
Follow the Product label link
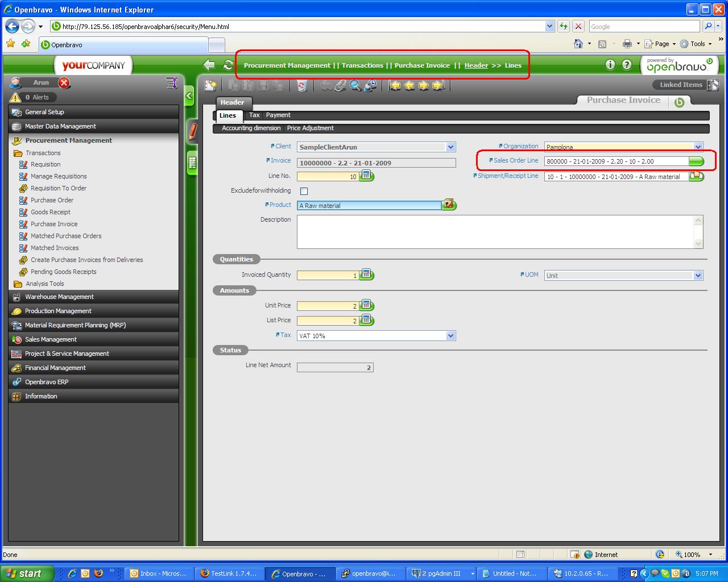(x=280, y=205)
